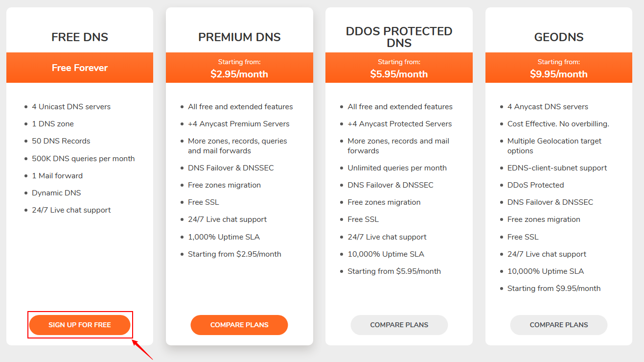Image resolution: width=644 pixels, height=362 pixels.
Task: Click +4 Anycast Protected Servers item
Action: click(399, 124)
